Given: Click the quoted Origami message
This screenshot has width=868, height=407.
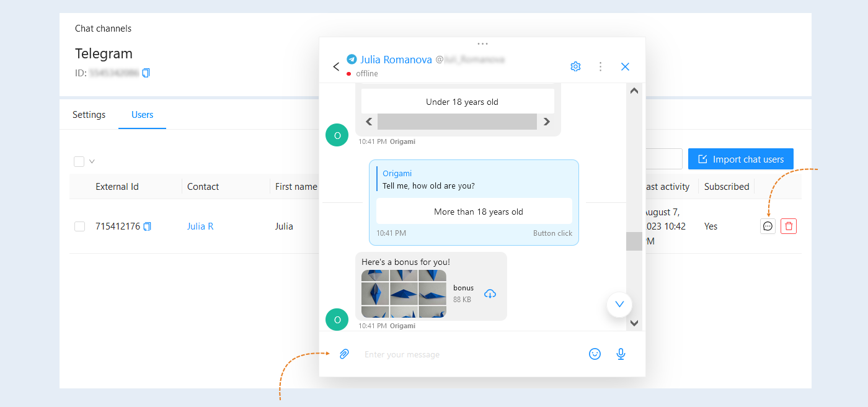Looking at the screenshot, I should 474,179.
